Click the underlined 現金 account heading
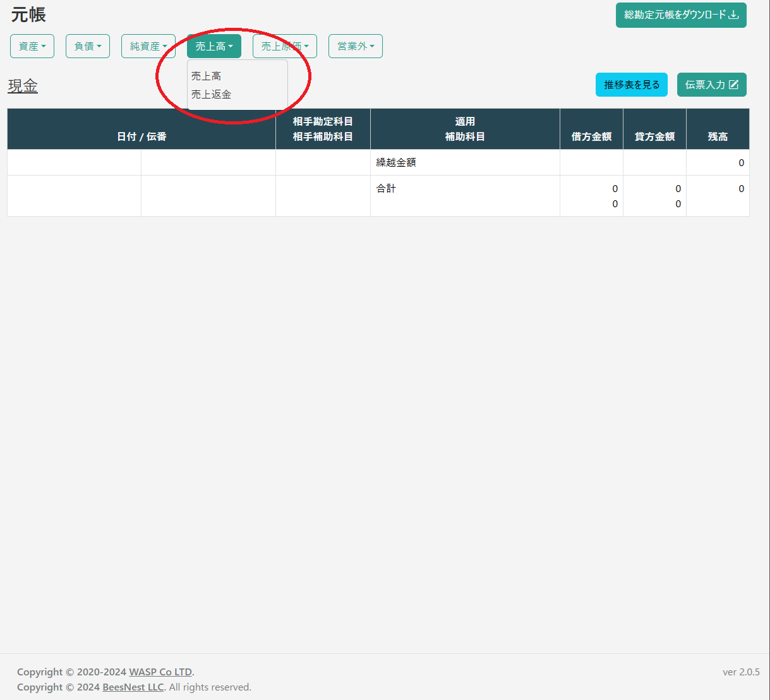770x700 pixels. pos(23,86)
